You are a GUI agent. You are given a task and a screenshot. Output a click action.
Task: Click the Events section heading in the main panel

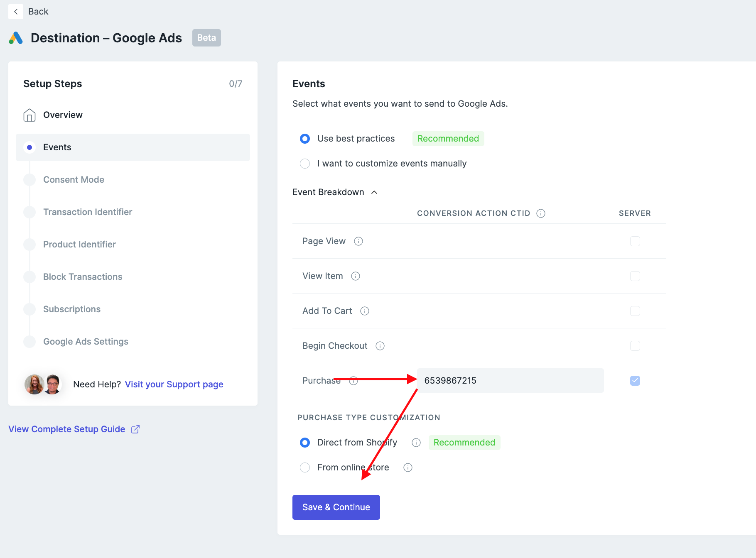click(x=309, y=84)
